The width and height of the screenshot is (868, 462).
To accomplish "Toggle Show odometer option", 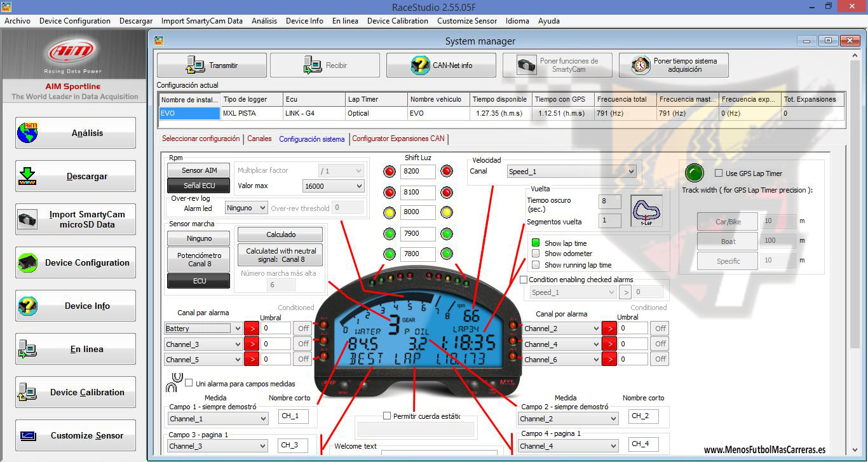I will 536,254.
